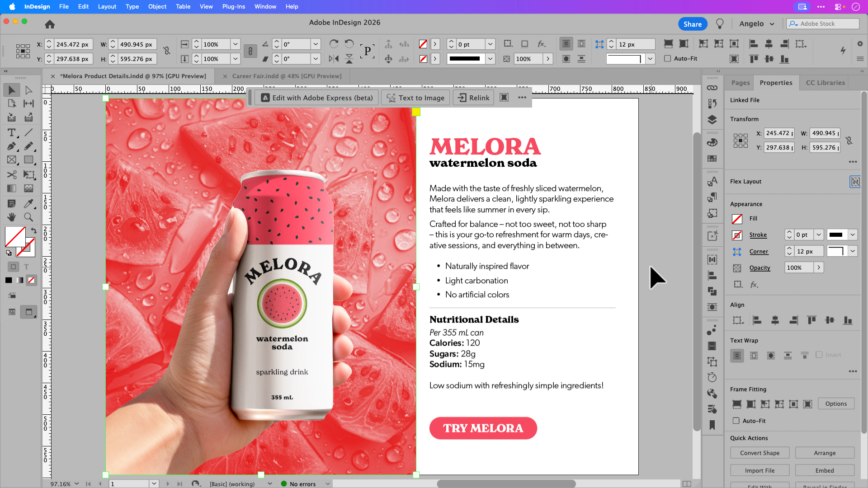Click Text to Image button
Viewport: 868px width, 488px height.
tap(415, 98)
